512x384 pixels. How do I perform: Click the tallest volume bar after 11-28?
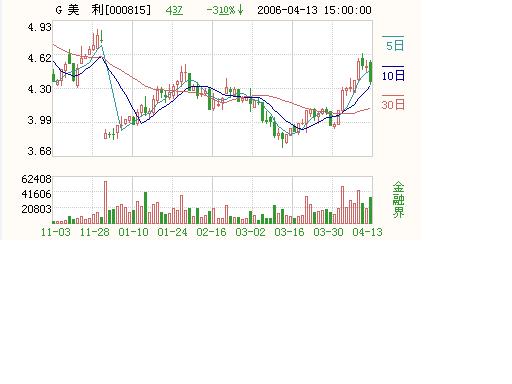click(106, 202)
